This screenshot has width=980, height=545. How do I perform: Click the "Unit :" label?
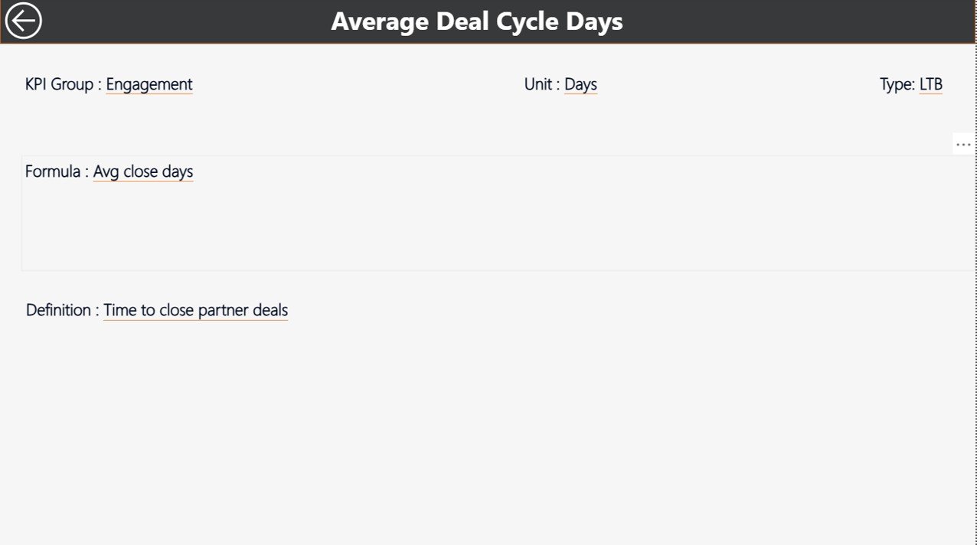tap(542, 84)
